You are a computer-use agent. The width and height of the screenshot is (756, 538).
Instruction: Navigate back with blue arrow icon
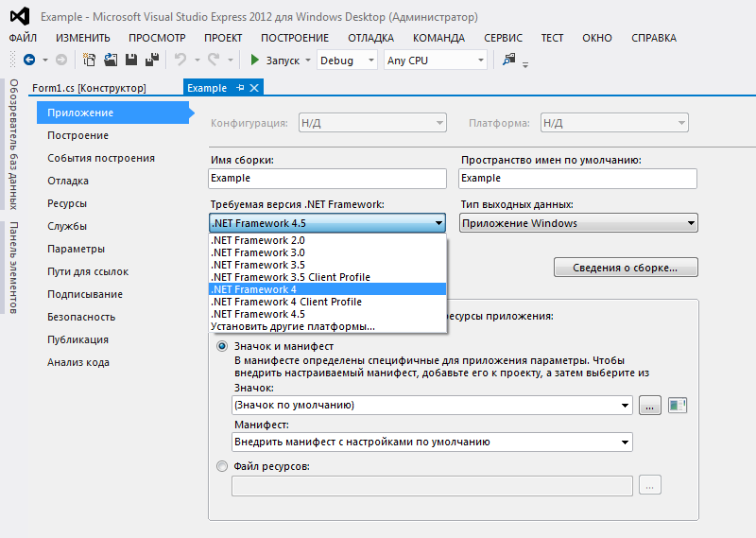(29, 60)
